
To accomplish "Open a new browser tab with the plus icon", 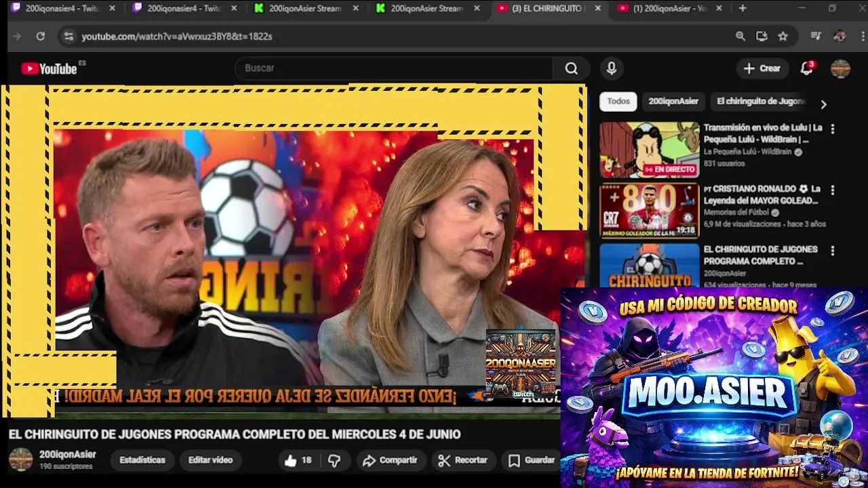I will click(743, 8).
